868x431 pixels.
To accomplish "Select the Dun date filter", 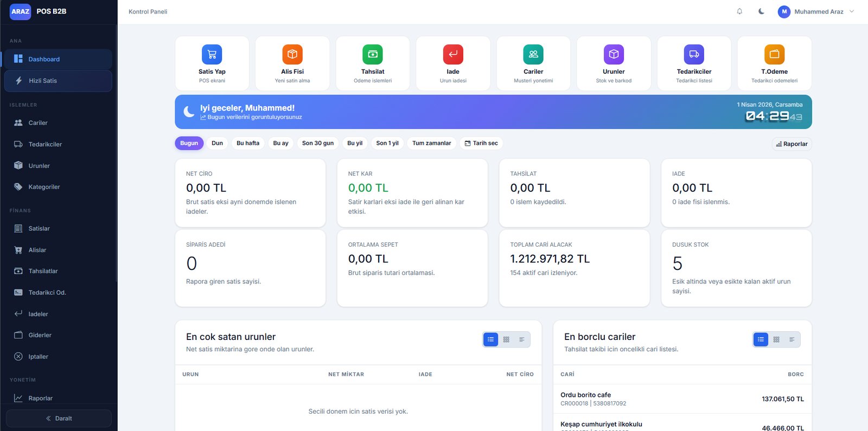I will click(x=217, y=143).
